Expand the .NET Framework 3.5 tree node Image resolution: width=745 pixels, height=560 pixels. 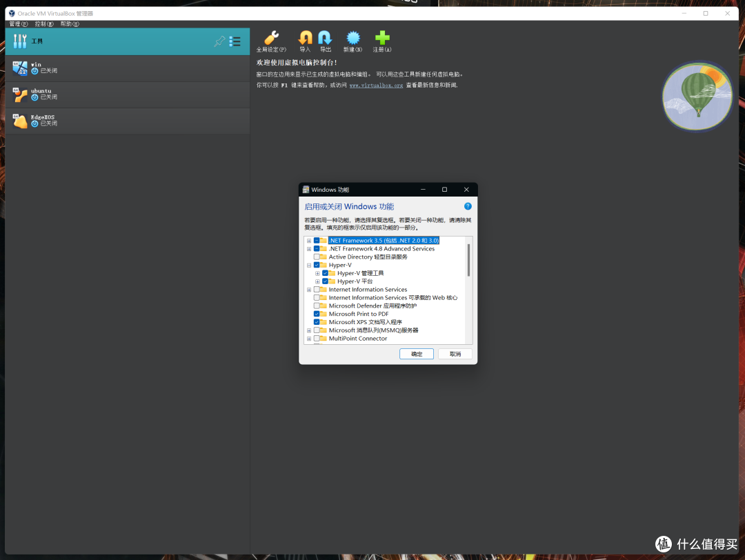[x=309, y=241]
